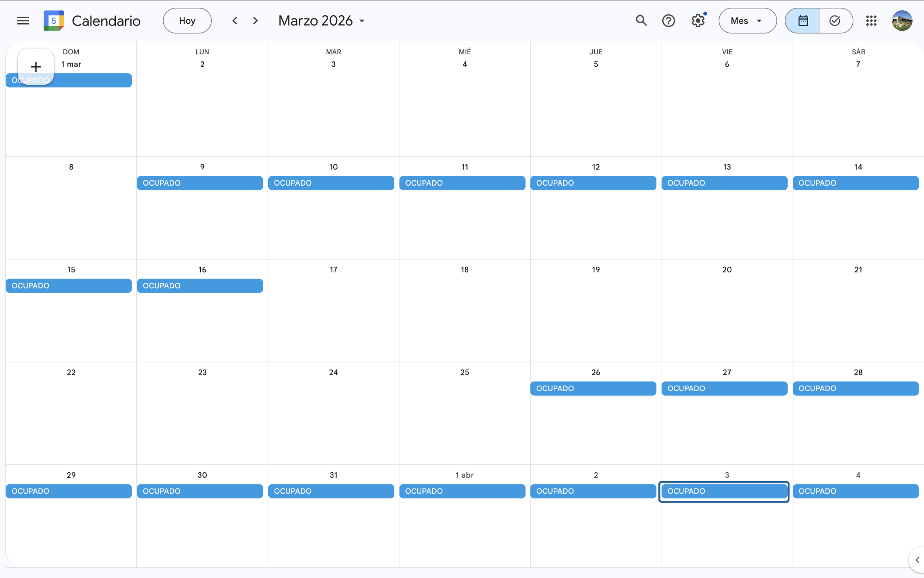Switch to Tasks view toggle

click(x=835, y=21)
